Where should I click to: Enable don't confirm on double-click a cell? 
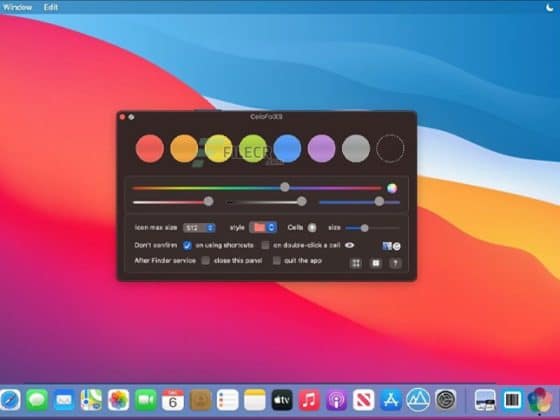[x=265, y=245]
